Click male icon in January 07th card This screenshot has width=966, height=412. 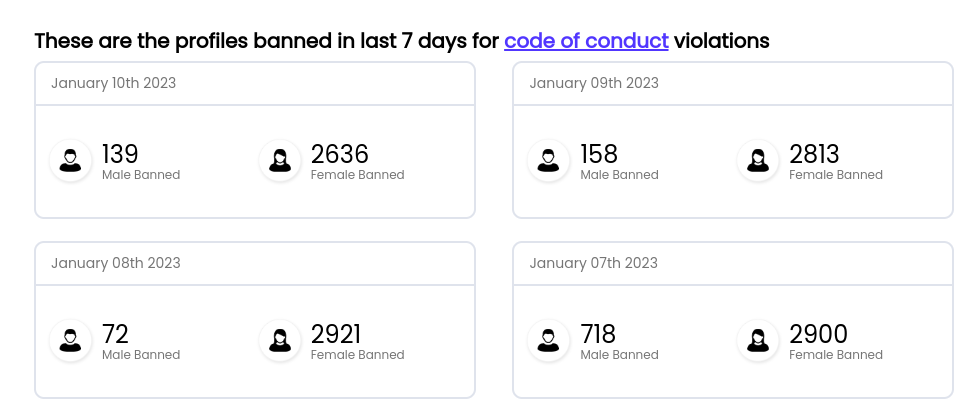pos(548,340)
